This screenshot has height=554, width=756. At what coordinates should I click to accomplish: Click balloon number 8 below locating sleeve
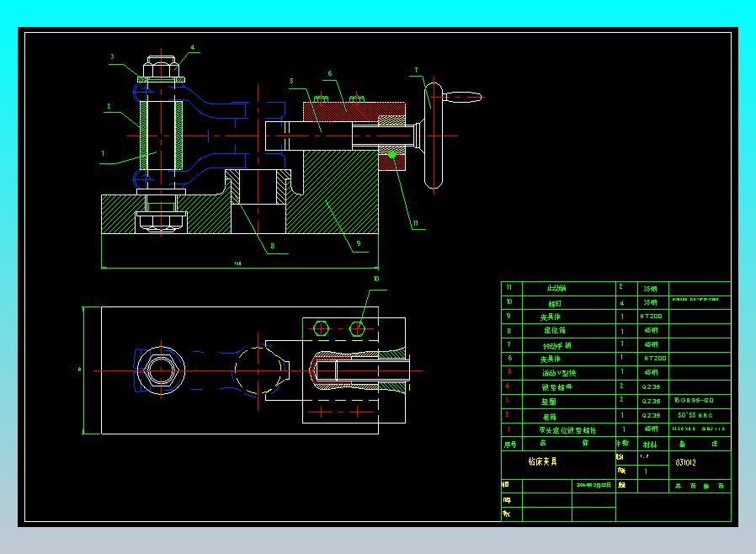pos(272,247)
